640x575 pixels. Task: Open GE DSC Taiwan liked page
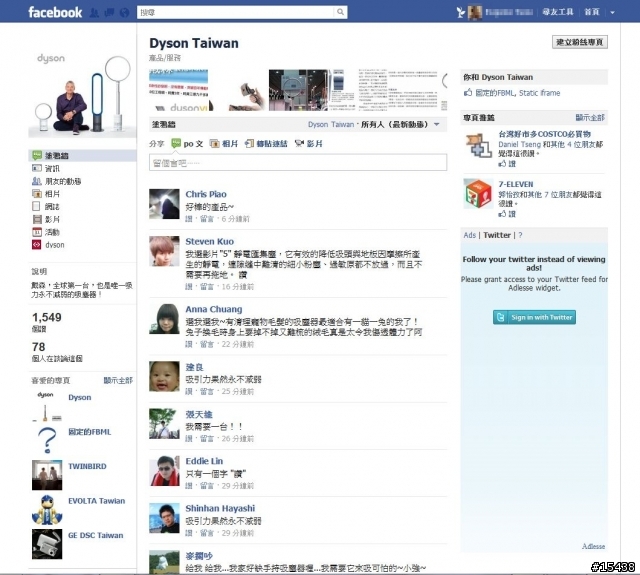(96, 535)
